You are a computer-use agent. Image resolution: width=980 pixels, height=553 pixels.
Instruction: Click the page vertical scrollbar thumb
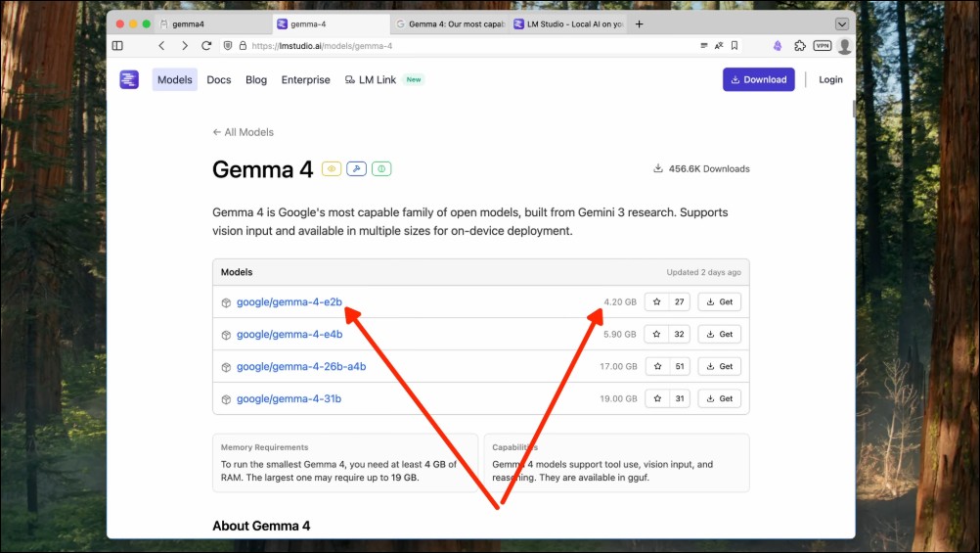click(x=853, y=109)
